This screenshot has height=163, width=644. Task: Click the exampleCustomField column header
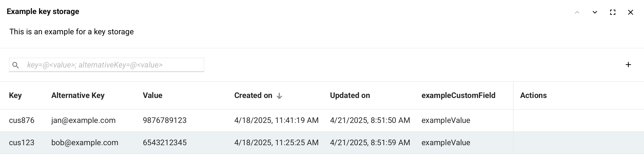tap(458, 95)
